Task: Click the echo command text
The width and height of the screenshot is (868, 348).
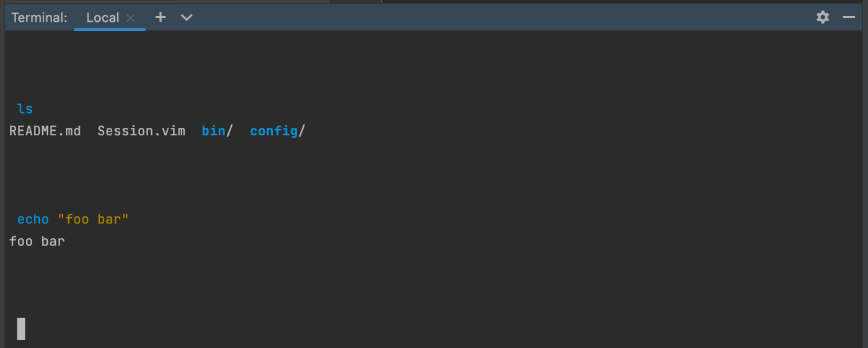Action: point(33,219)
